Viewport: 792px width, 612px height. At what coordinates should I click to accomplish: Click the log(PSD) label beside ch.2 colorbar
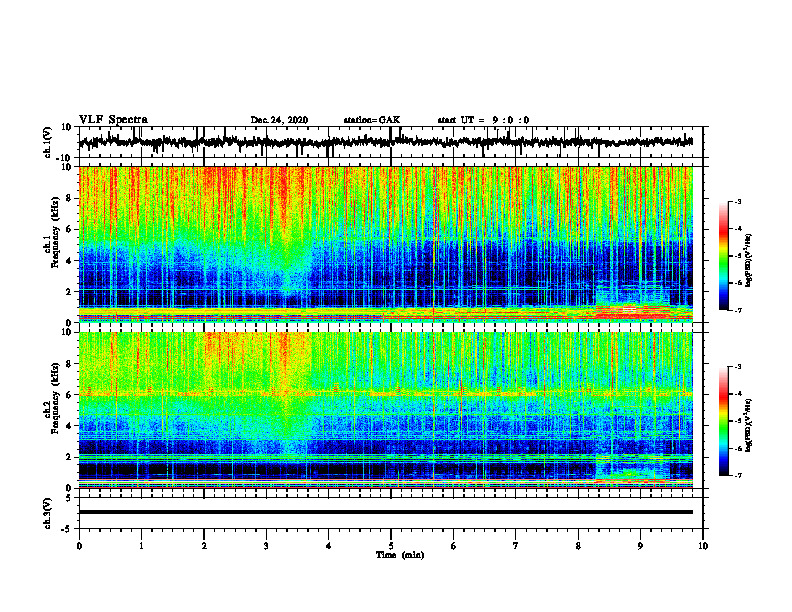click(749, 426)
